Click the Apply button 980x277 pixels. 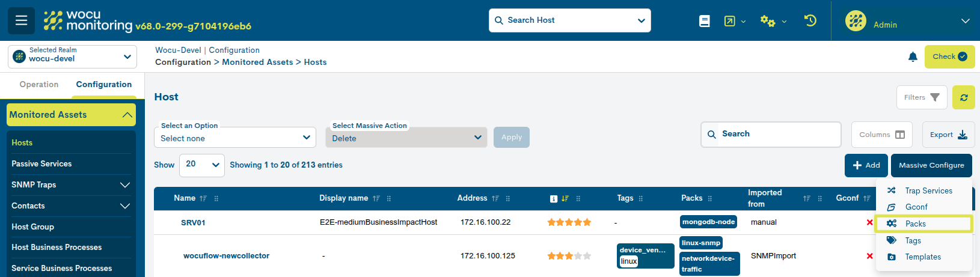coord(512,137)
